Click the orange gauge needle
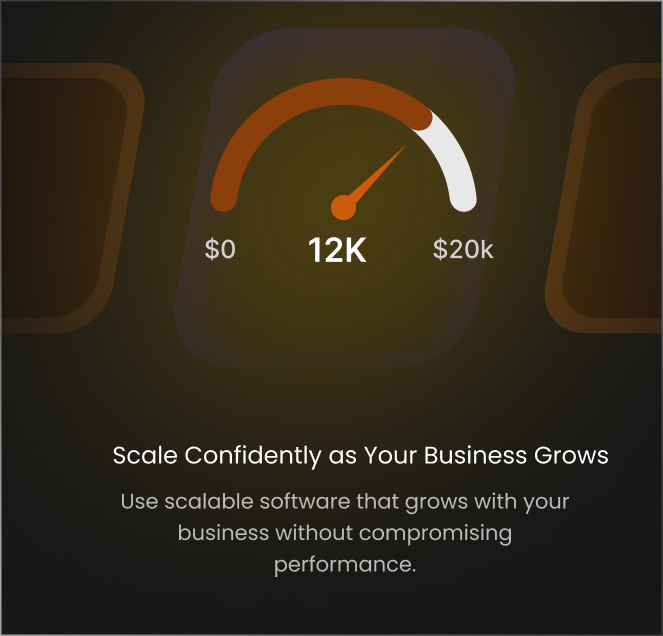663x636 pixels. point(374,178)
